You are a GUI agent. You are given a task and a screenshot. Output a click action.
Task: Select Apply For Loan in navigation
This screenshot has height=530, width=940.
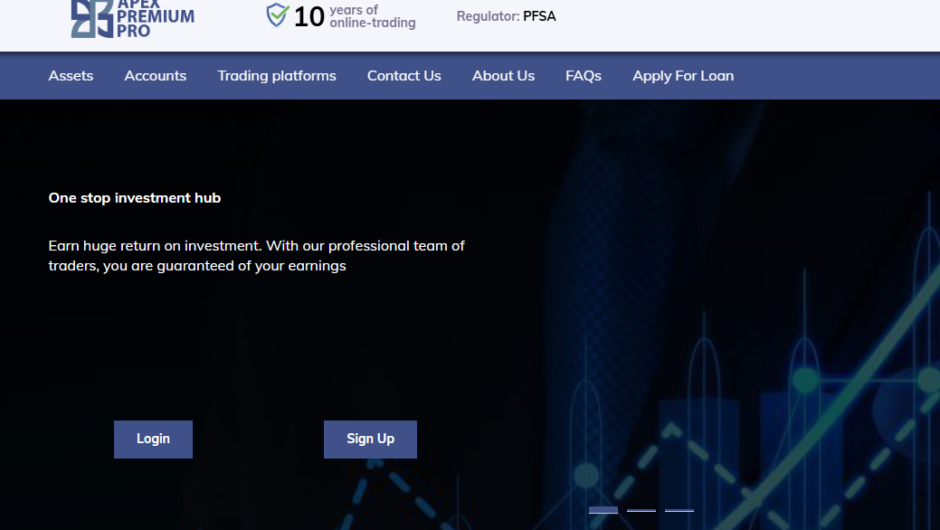[x=683, y=76]
